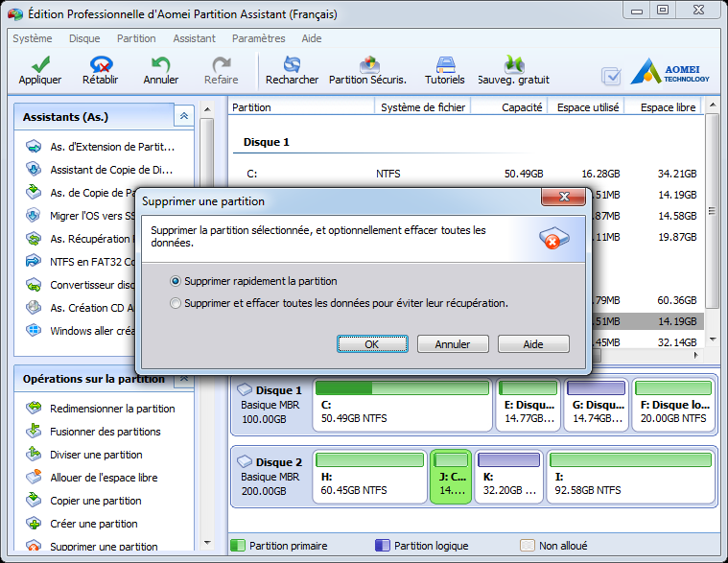
Task: Choose Redimensionner la partition operation
Action: pyautogui.click(x=101, y=409)
